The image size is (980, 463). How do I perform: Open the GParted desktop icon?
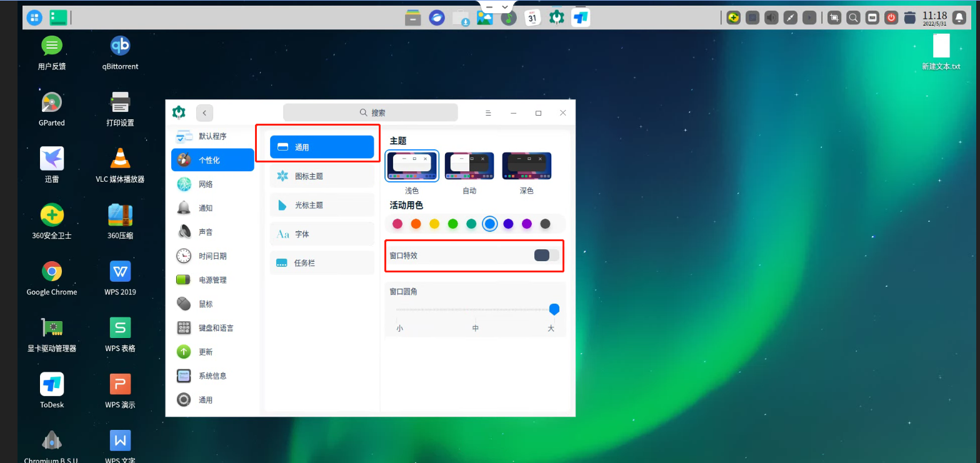[x=51, y=109]
